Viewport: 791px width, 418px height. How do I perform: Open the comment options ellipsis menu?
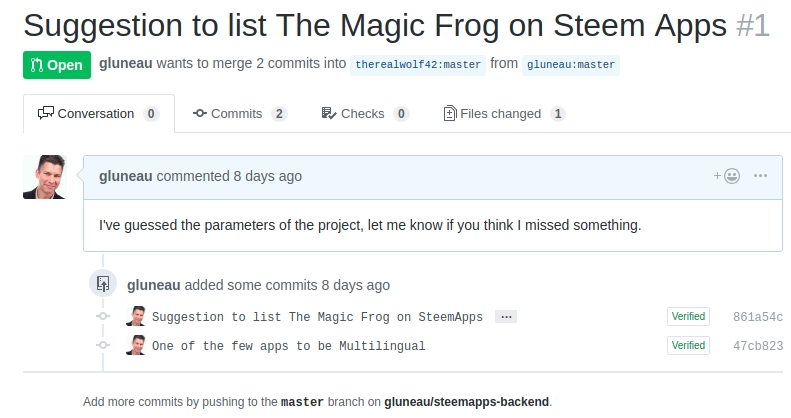tap(761, 176)
